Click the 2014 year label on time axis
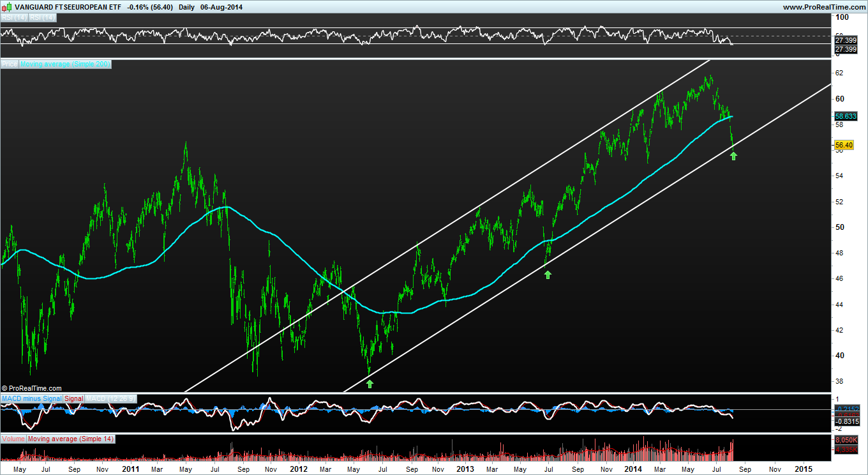 [x=633, y=469]
